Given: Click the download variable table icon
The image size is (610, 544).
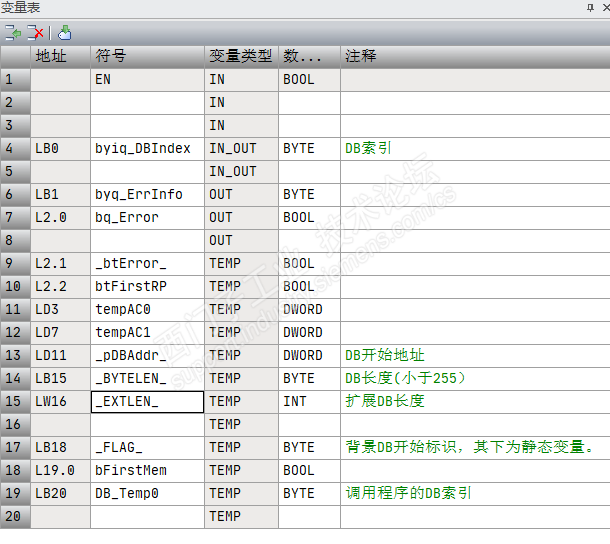Looking at the screenshot, I should pos(65,33).
